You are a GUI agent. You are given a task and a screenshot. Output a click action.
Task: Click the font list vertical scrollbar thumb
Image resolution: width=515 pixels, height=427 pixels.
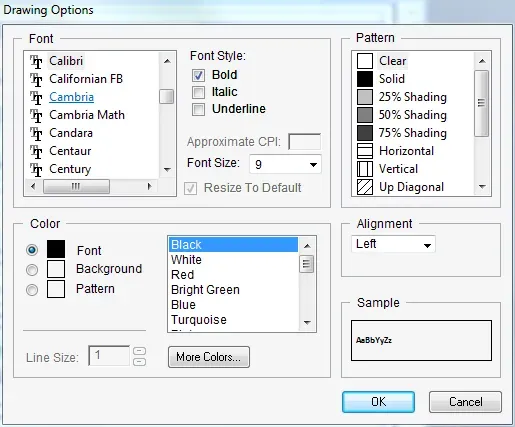[167, 97]
